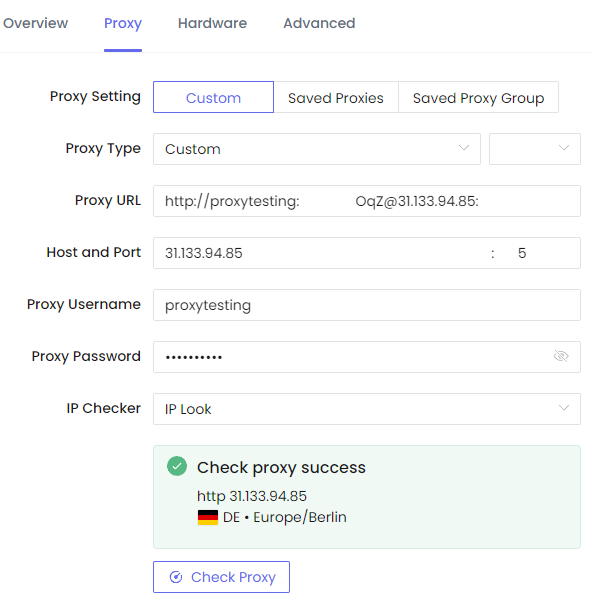
Task: Choose the Custom proxy setting option
Action: point(213,97)
